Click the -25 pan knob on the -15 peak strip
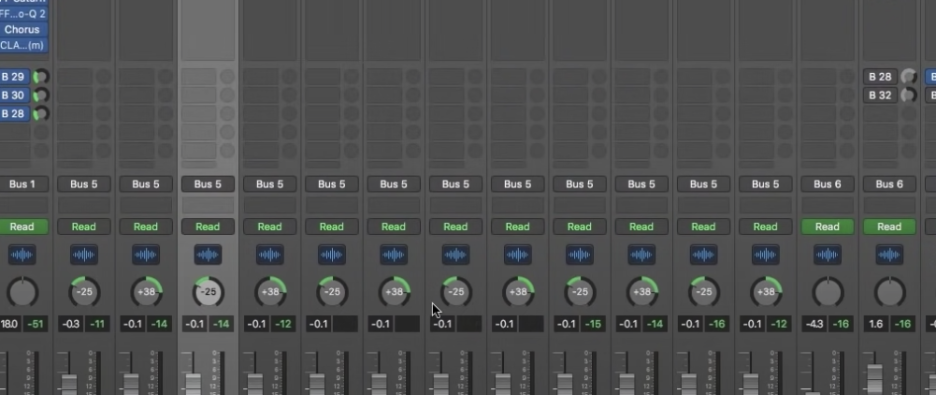936x395 pixels. click(x=580, y=292)
